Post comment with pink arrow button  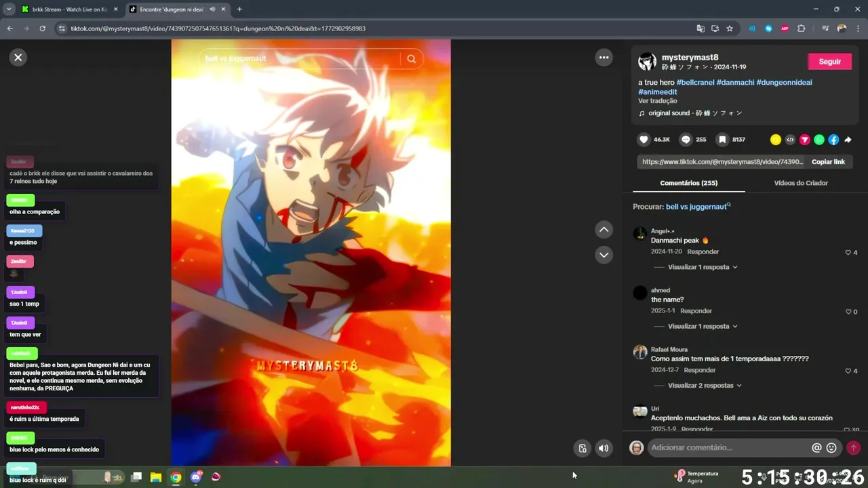pos(853,447)
